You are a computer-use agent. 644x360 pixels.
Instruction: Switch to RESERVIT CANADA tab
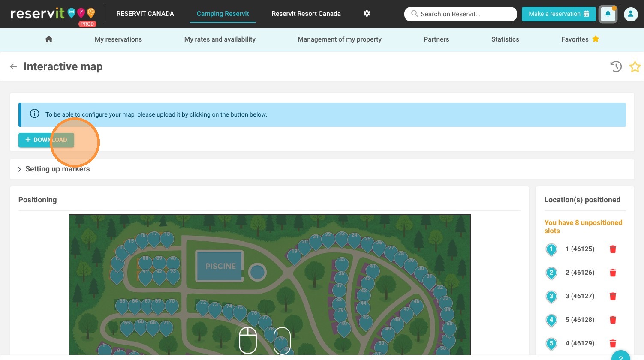point(145,14)
